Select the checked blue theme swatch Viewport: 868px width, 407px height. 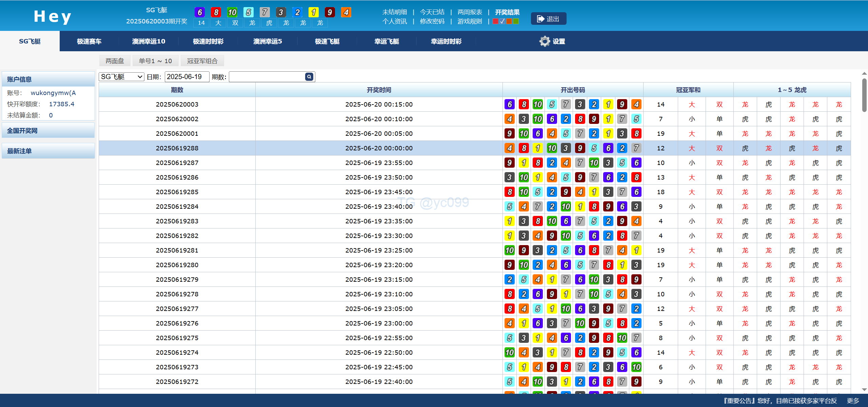(502, 21)
